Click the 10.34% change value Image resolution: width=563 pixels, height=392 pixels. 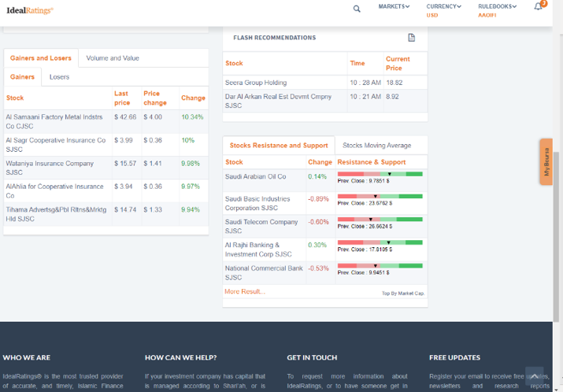192,117
